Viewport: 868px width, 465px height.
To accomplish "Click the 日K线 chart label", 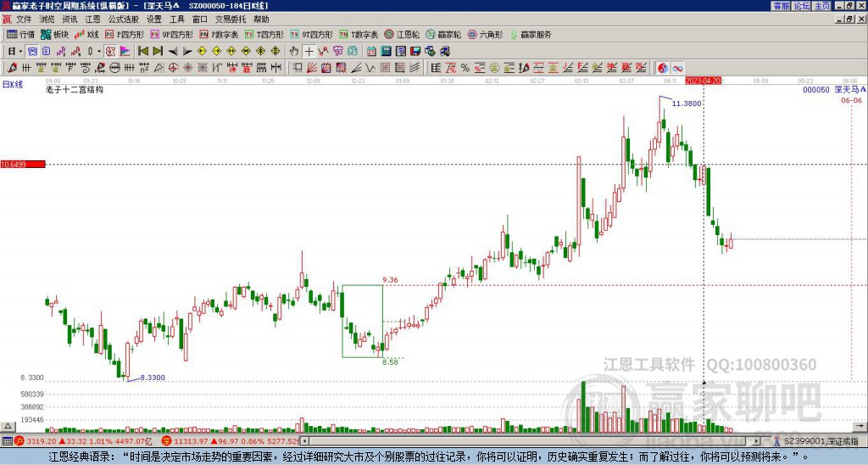I will pos(13,85).
